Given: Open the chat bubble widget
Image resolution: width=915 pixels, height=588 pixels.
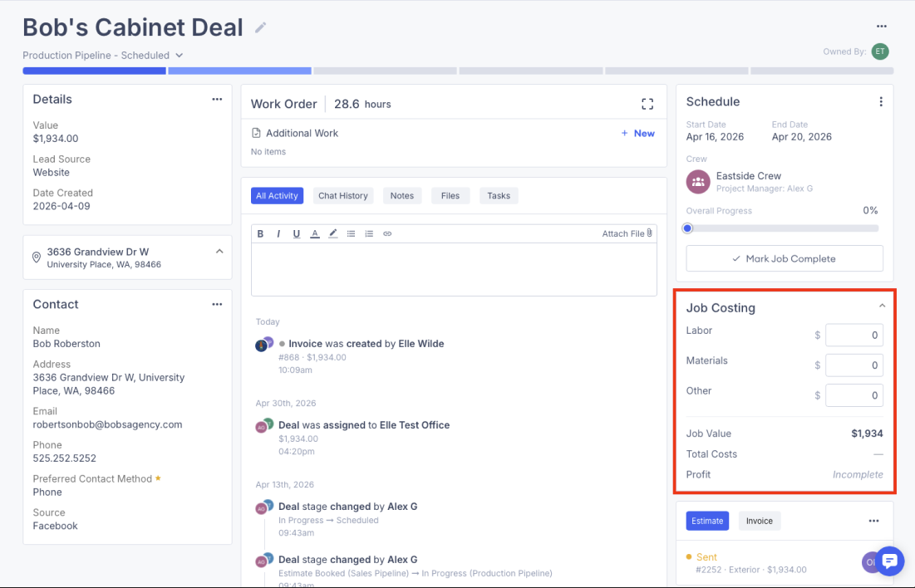Looking at the screenshot, I should coord(889,561).
